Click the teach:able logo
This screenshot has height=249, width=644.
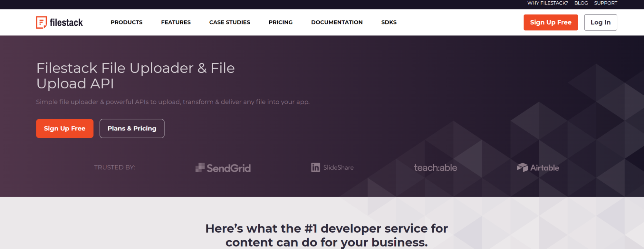click(435, 168)
